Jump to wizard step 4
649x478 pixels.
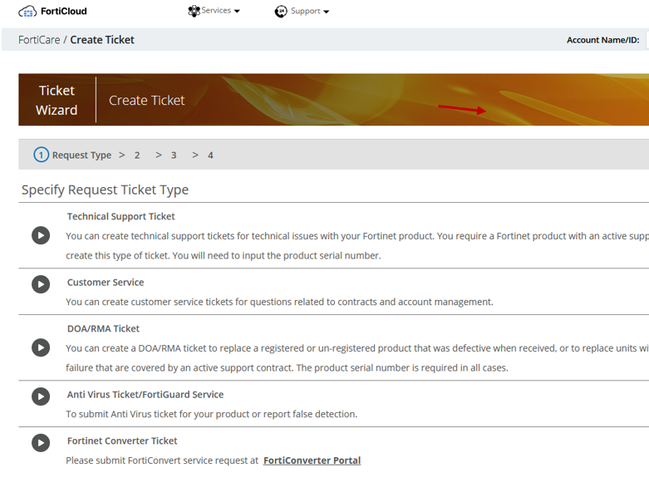pyautogui.click(x=210, y=155)
